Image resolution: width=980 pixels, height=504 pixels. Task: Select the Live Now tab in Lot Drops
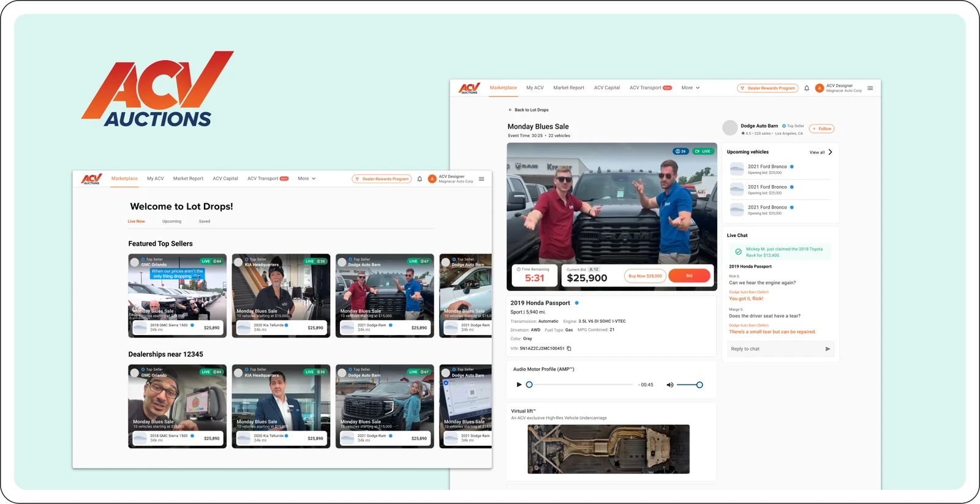coord(136,222)
